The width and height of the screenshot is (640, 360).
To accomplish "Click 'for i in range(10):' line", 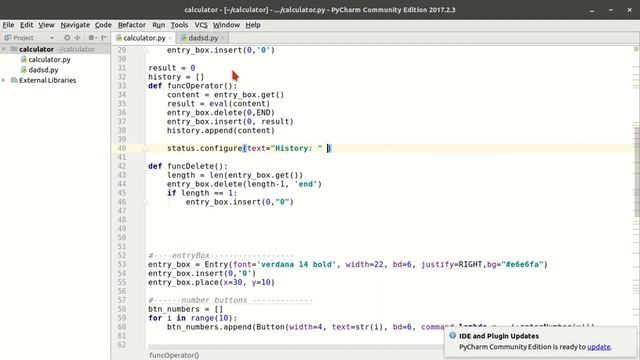I will (x=192, y=318).
